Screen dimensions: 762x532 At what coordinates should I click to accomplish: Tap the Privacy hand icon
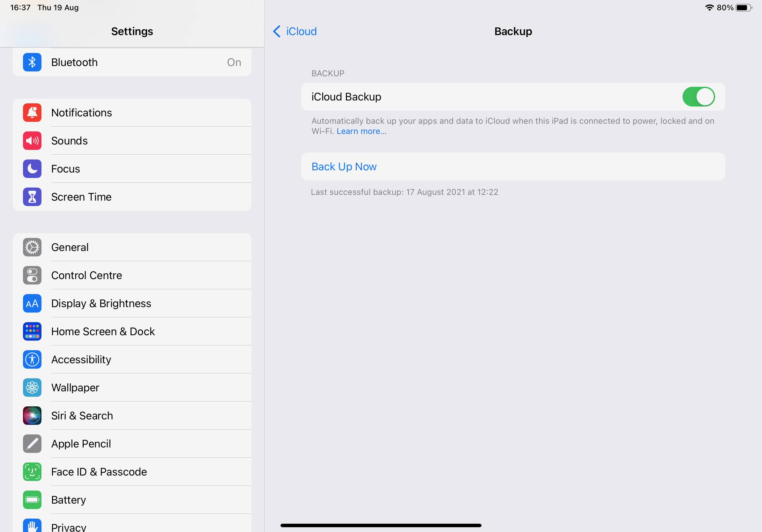coord(32,525)
